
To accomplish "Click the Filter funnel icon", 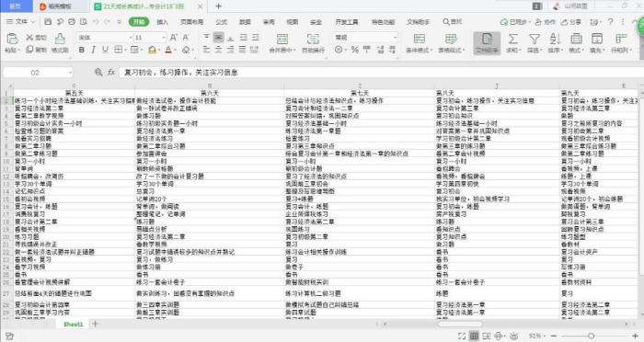I will (x=534, y=39).
